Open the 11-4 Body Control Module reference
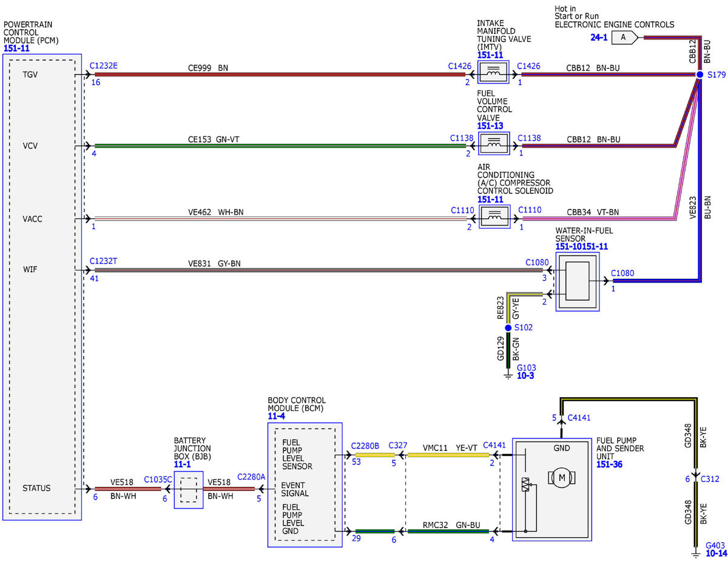 pyautogui.click(x=277, y=416)
